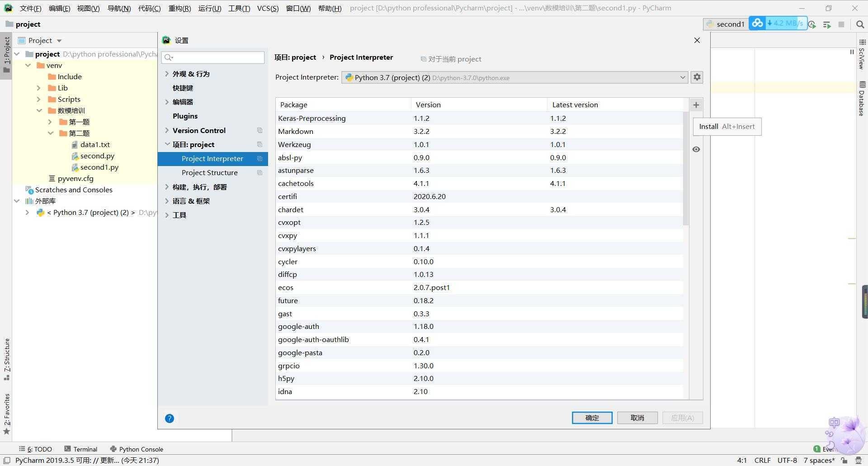868x466 pixels.
Task: Open the second1 run configuration selector
Action: tap(726, 24)
